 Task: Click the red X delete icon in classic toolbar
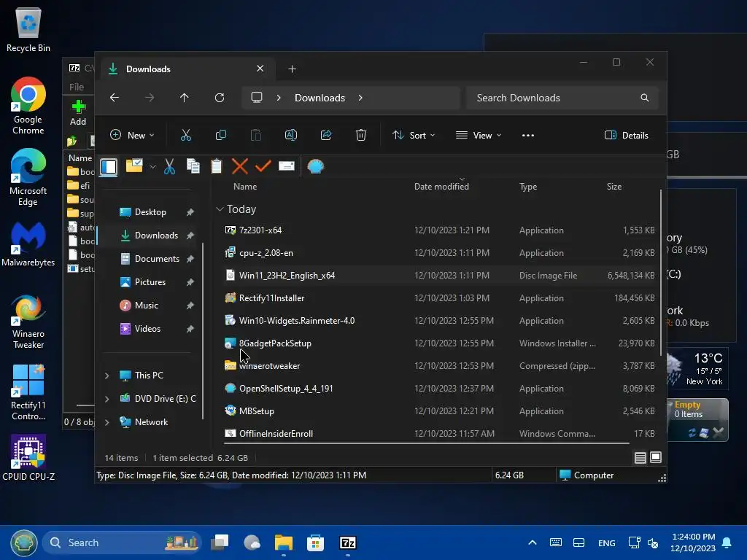[239, 166]
